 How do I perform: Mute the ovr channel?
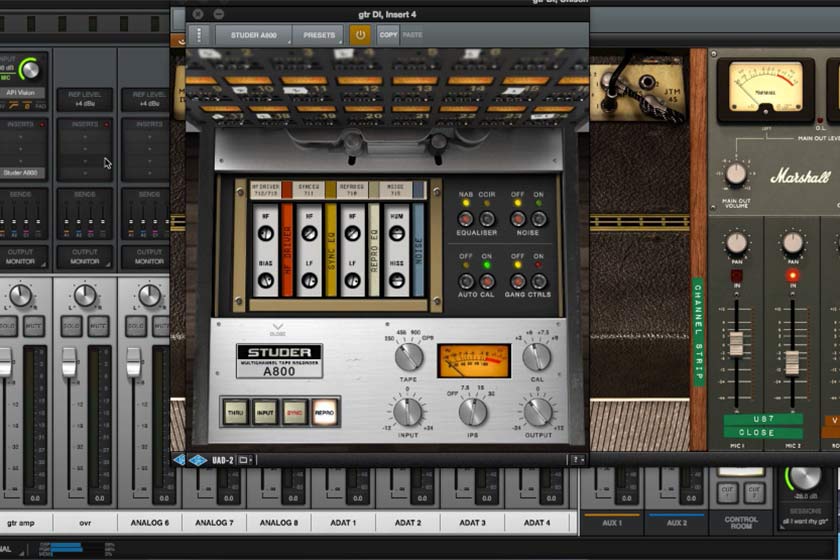point(98,326)
